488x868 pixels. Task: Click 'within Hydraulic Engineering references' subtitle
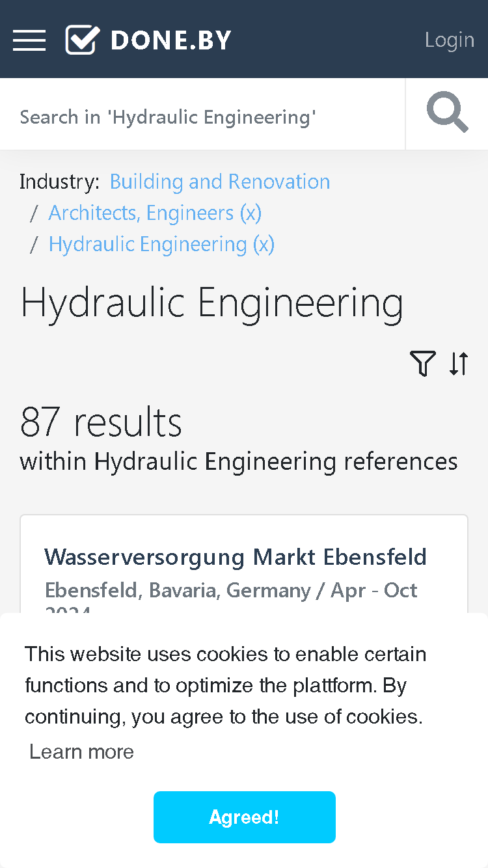pos(239,461)
